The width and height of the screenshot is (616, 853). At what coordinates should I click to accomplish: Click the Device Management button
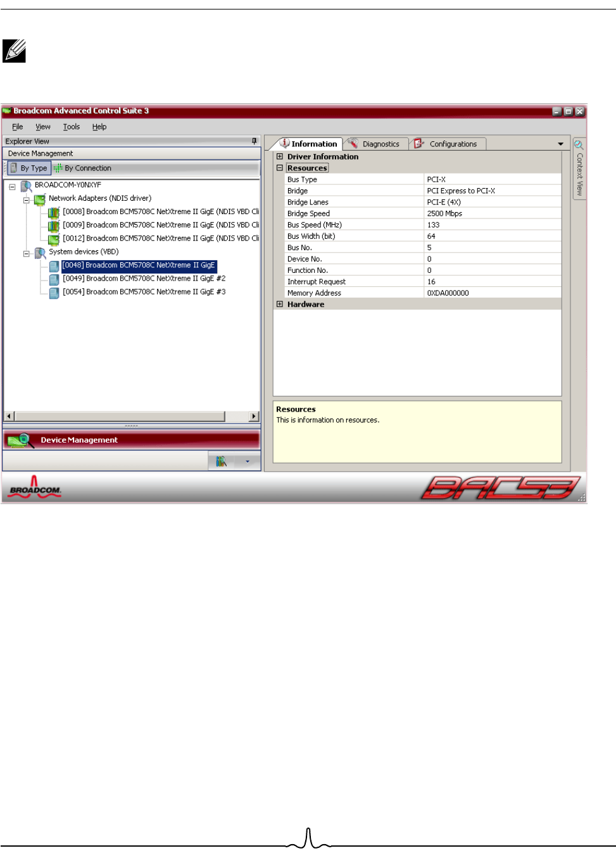point(132,440)
